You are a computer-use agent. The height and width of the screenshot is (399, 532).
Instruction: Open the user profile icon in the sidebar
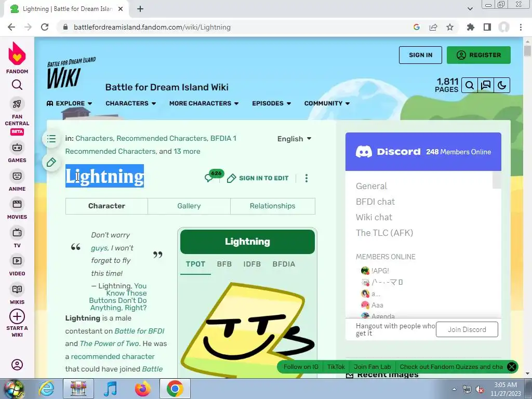[17, 365]
